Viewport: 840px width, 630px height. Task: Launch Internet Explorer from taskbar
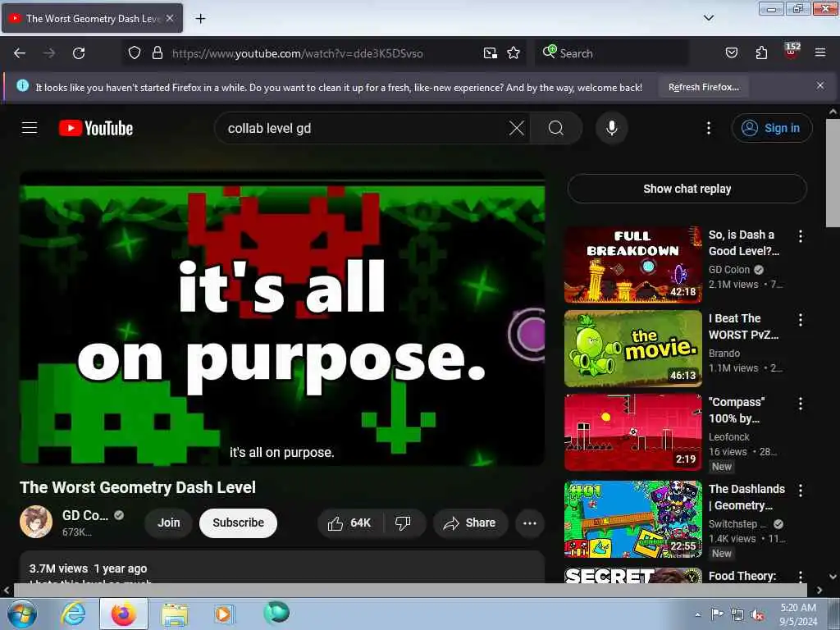[x=73, y=614]
